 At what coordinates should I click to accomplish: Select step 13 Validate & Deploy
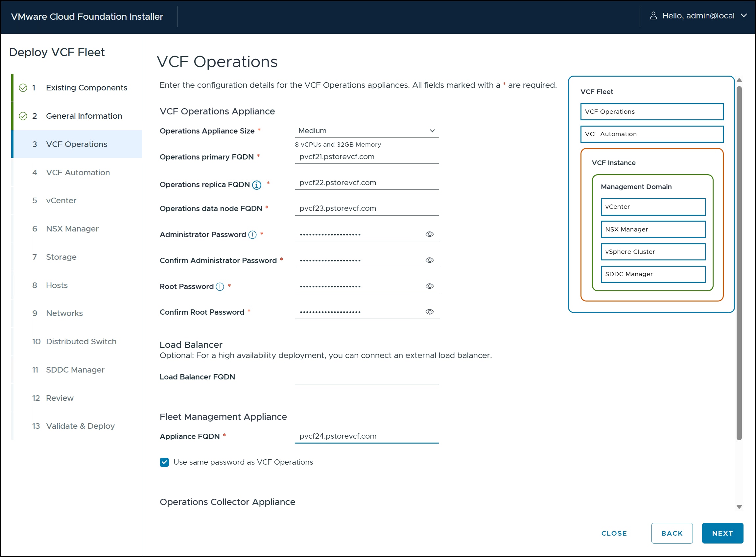(77, 426)
